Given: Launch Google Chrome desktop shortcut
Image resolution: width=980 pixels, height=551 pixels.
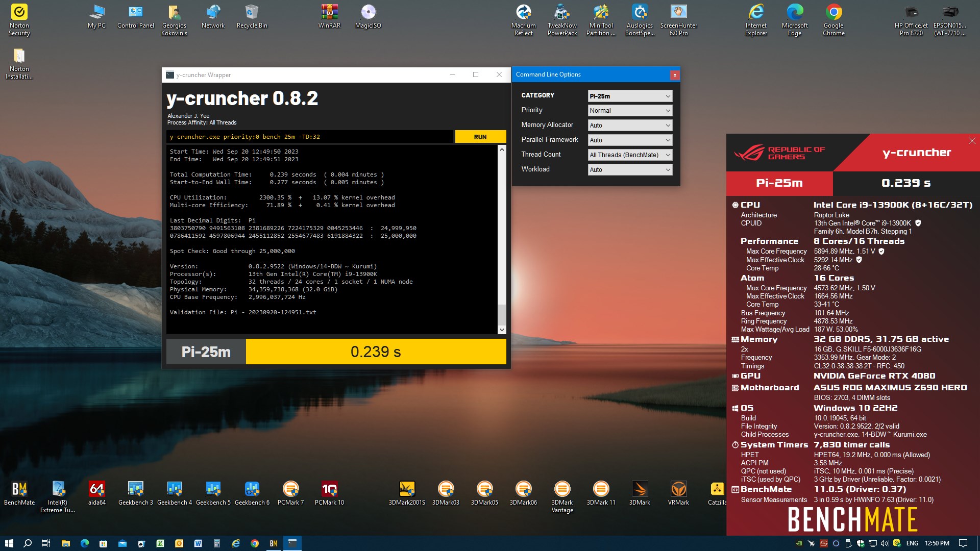Looking at the screenshot, I should click(834, 20).
